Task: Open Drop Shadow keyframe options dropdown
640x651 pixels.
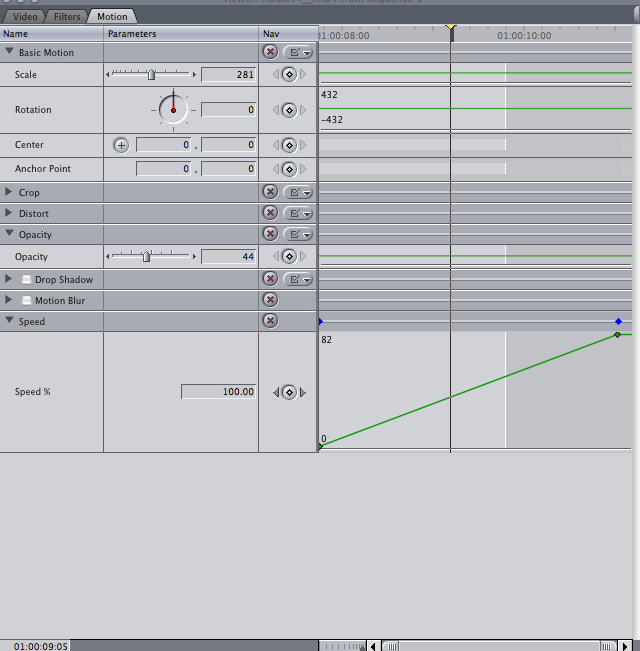Action: tap(298, 279)
